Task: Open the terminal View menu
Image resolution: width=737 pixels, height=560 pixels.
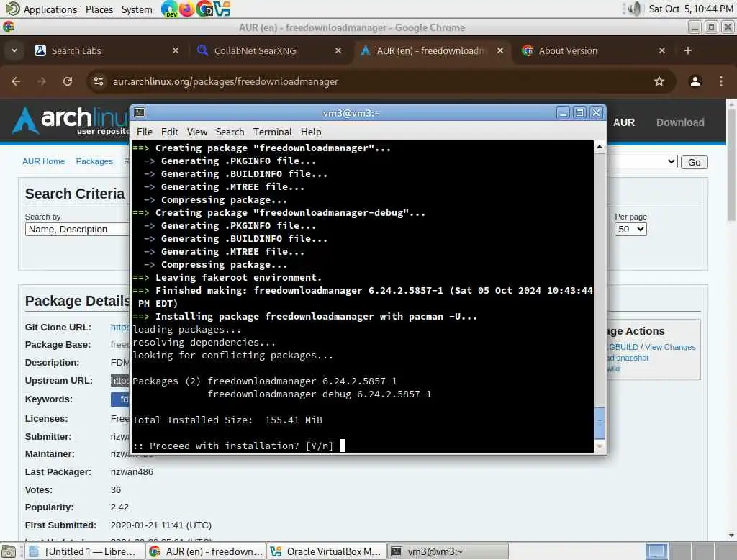Action: 197,132
